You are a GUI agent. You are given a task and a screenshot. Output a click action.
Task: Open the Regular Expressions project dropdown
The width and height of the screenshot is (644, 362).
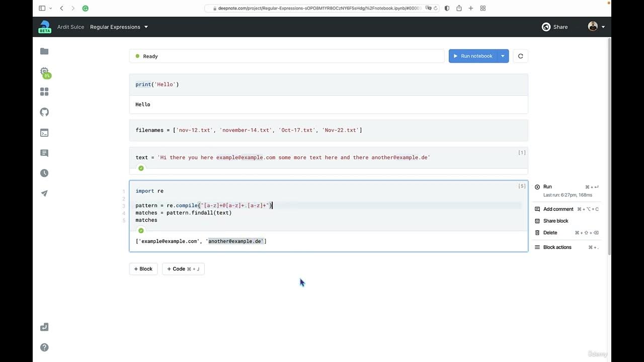(119, 27)
